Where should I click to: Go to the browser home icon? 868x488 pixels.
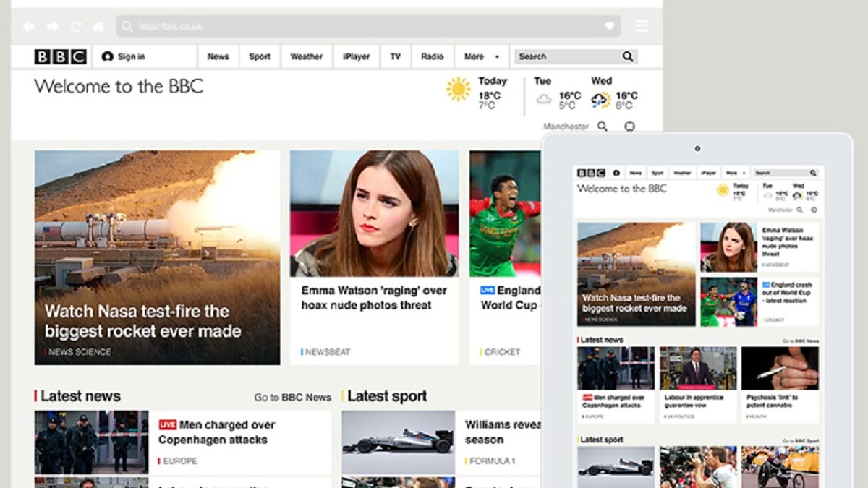[98, 27]
